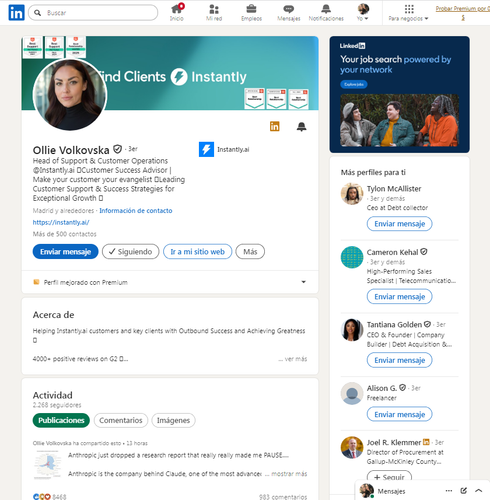Click verification badge next to Tantiana Golden
The image size is (490, 500).
pos(427,324)
